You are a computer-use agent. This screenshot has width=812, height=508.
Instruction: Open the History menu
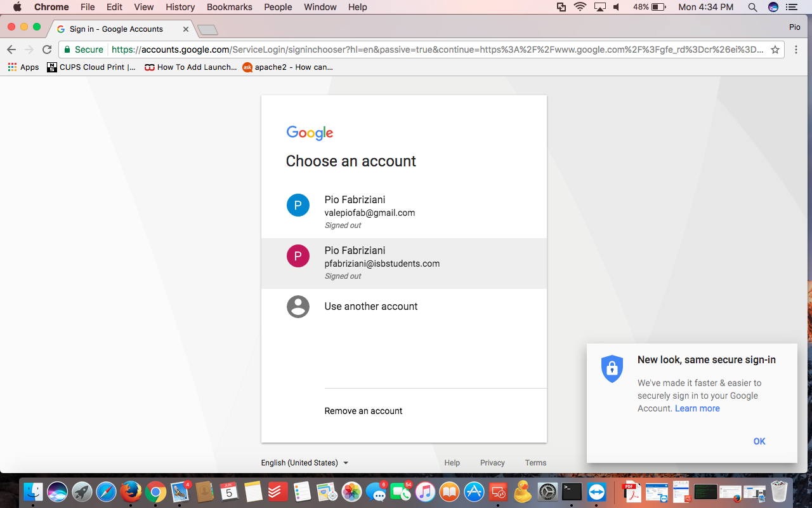(180, 7)
